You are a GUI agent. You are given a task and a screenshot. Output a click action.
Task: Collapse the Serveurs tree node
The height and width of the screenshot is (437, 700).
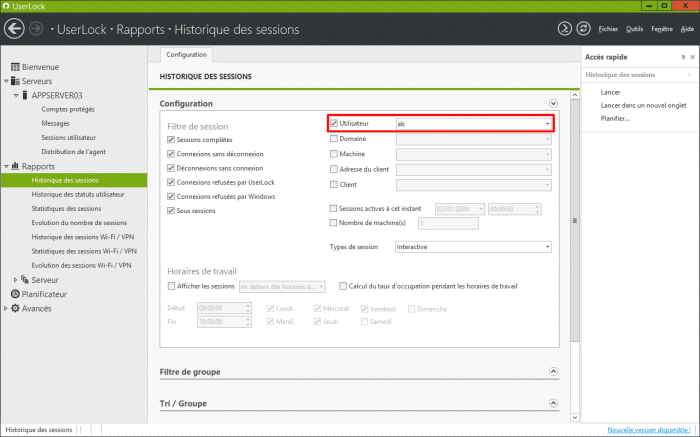pyautogui.click(x=6, y=81)
